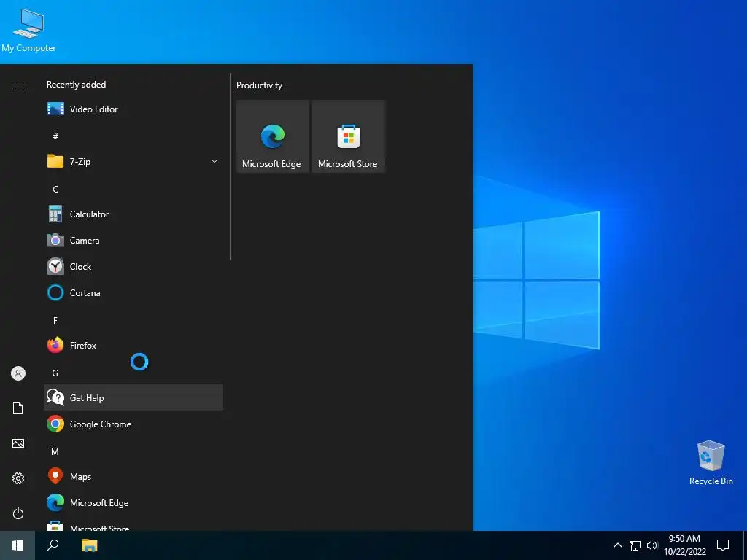Launch Firefox from the app list
Viewport: 747px width, 560px height.
tap(133, 345)
